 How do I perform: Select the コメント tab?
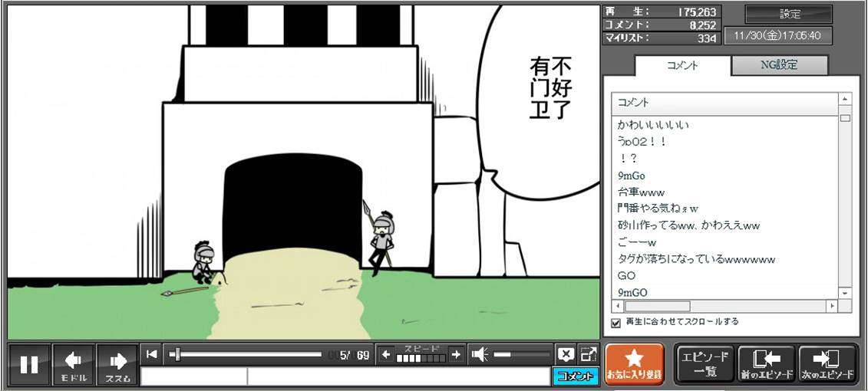click(x=682, y=65)
